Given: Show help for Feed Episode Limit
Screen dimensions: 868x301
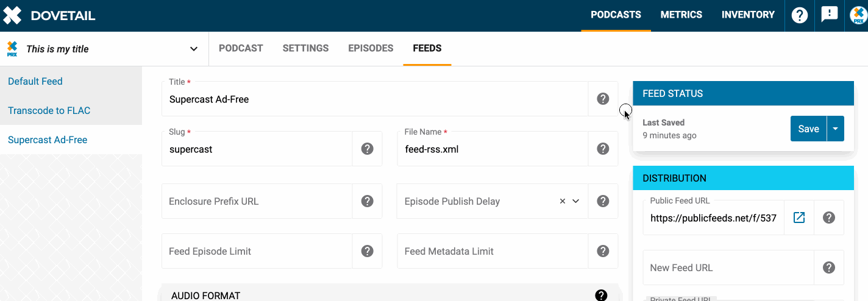Looking at the screenshot, I should point(367,251).
